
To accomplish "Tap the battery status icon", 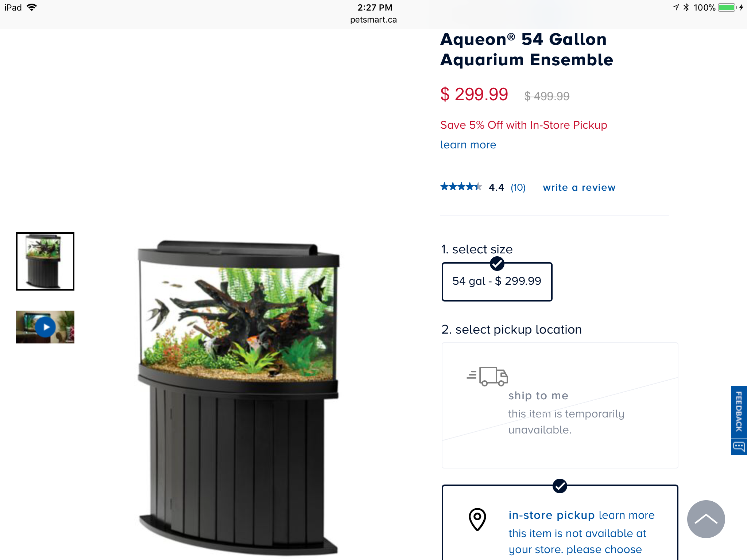I will point(728,8).
